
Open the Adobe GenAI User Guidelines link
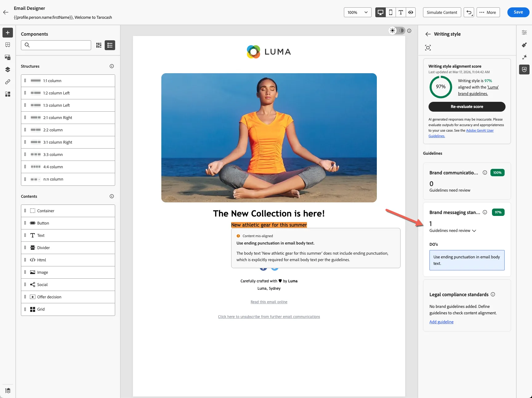pyautogui.click(x=461, y=133)
